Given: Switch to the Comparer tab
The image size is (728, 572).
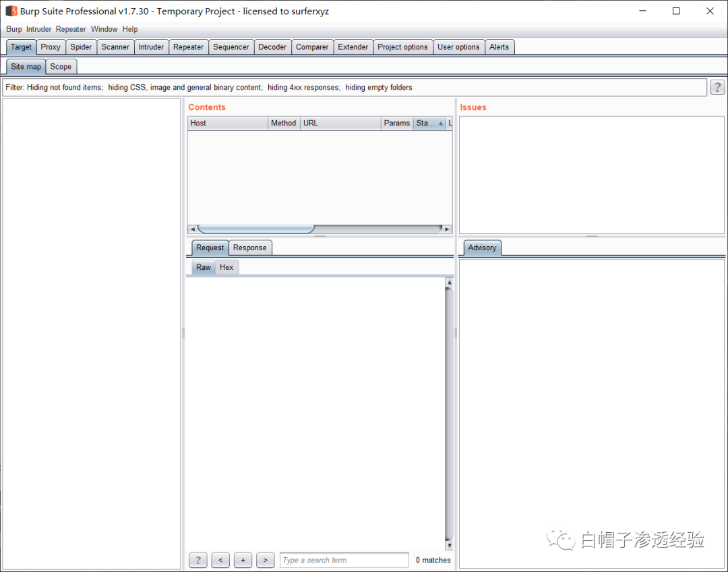Looking at the screenshot, I should 312,47.
